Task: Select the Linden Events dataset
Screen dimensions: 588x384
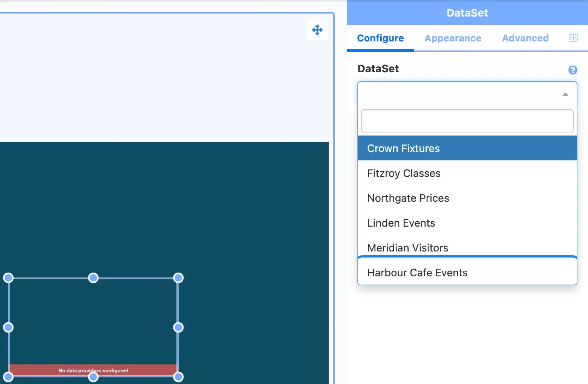Action: tap(467, 223)
